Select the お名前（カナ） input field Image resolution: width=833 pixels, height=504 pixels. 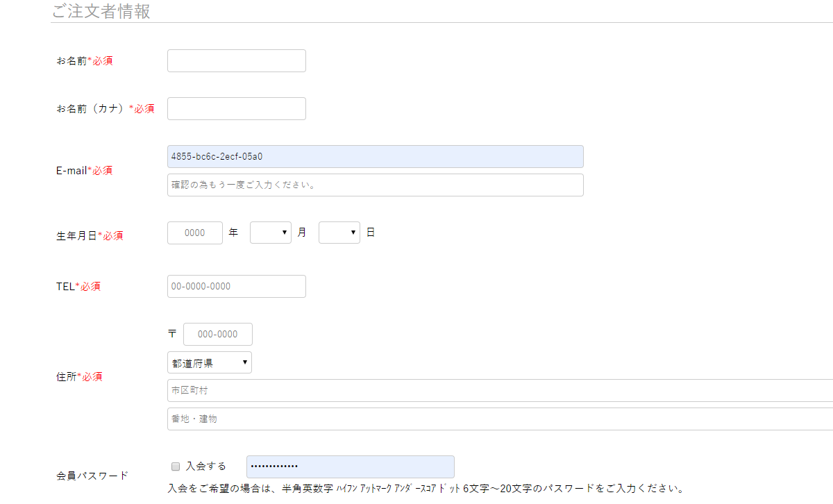236,108
